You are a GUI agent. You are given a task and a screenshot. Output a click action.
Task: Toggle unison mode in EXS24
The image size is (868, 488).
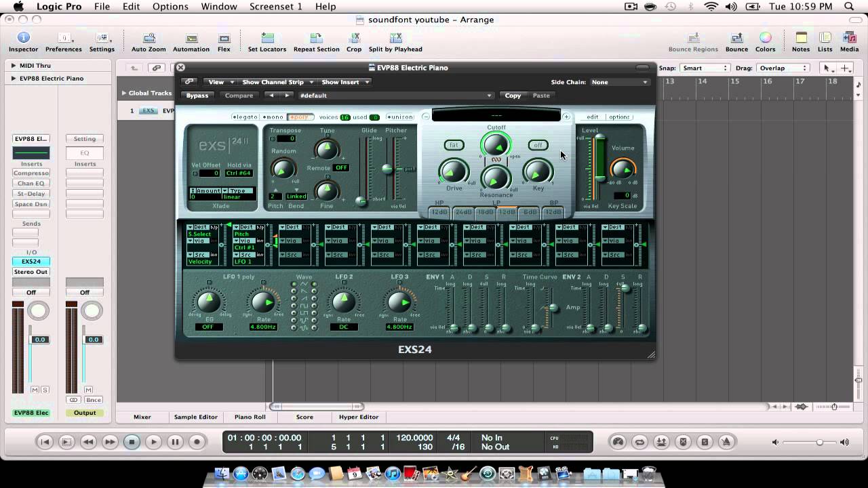tap(399, 117)
